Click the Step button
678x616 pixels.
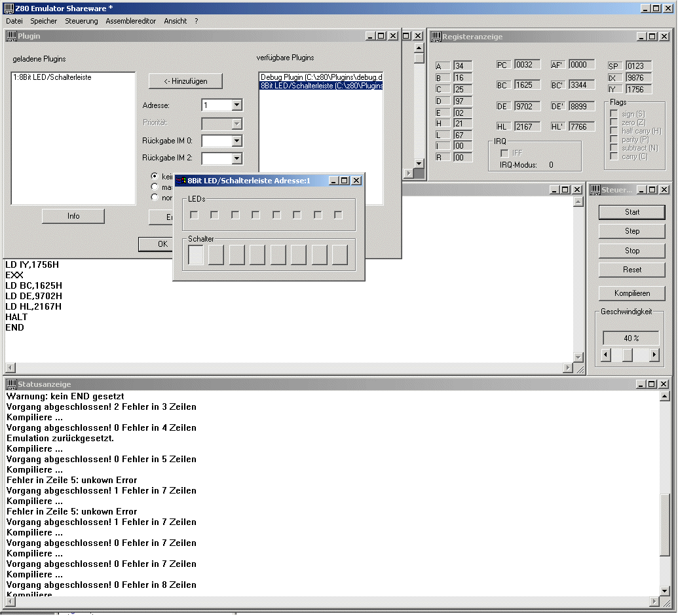pos(632,231)
